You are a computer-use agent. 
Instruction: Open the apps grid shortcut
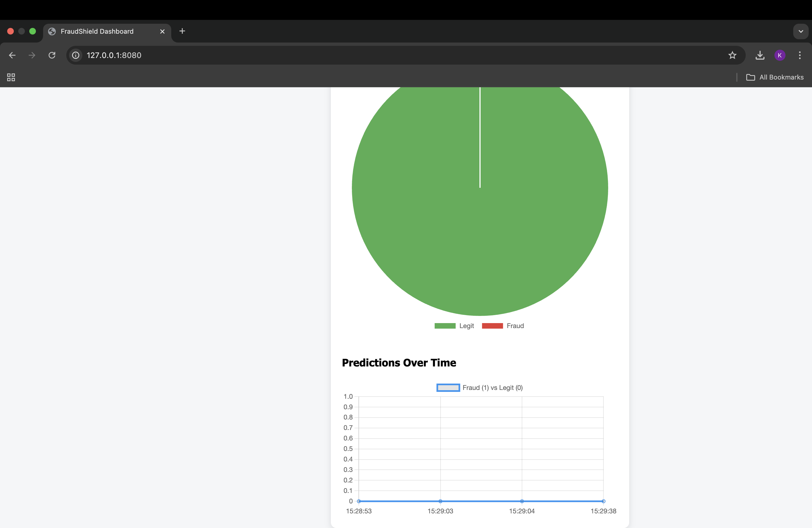[11, 77]
